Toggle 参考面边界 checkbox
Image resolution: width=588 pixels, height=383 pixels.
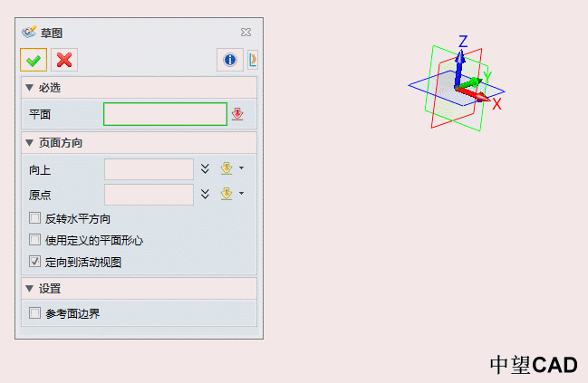coord(35,313)
